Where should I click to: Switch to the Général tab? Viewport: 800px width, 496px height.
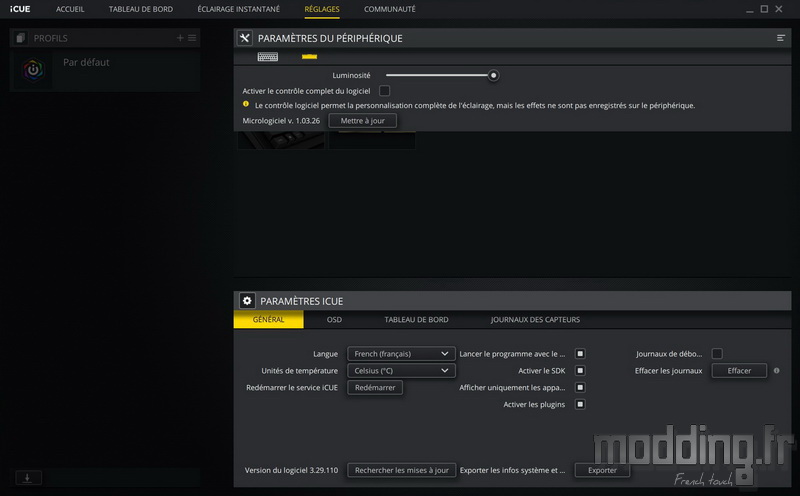[x=268, y=319]
